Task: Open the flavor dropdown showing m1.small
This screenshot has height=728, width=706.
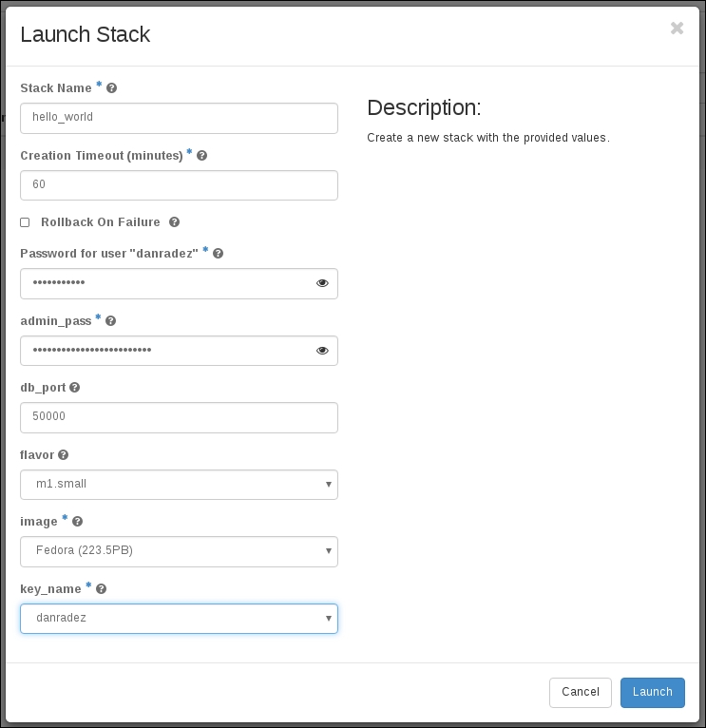Action: pos(179,485)
